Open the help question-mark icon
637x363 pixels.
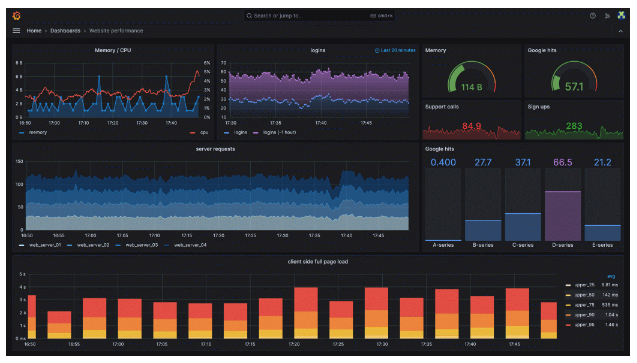pyautogui.click(x=593, y=16)
